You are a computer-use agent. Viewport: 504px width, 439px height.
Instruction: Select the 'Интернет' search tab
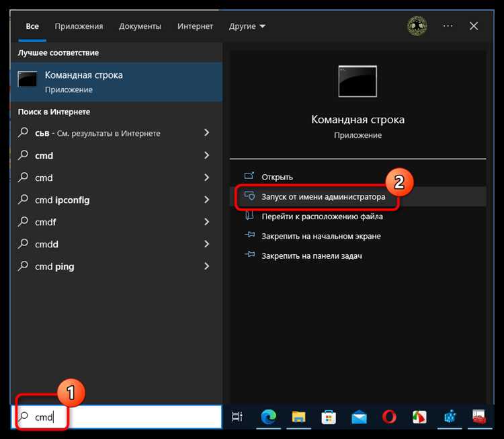(x=195, y=26)
